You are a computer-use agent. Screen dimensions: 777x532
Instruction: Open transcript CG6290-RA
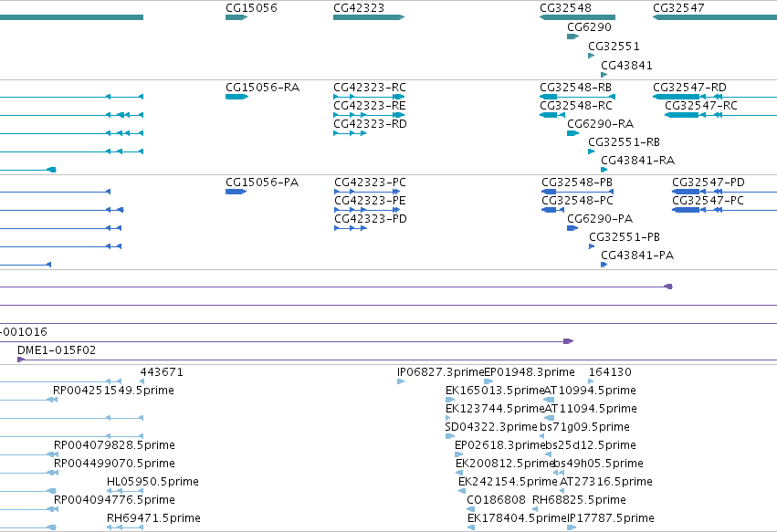601,124
